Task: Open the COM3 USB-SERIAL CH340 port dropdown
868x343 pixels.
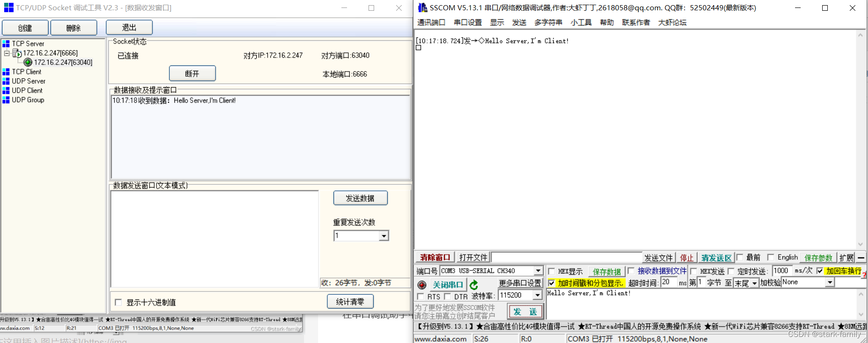Action: [x=538, y=271]
